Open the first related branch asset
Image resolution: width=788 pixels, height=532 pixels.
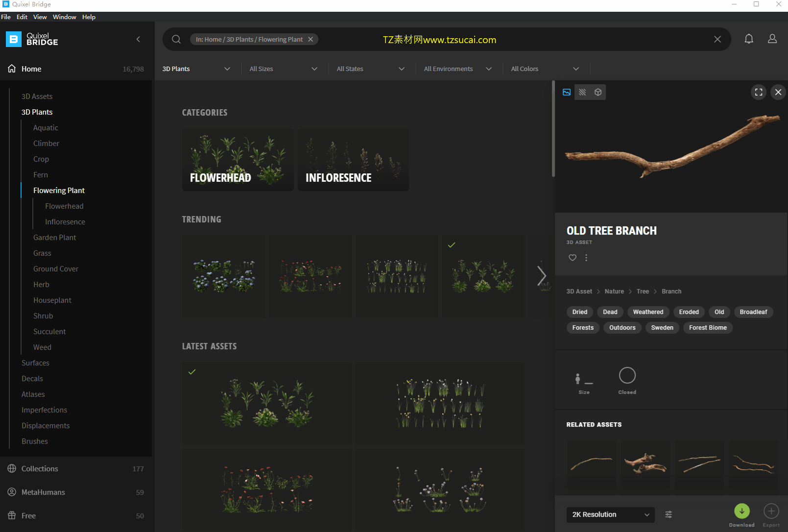[x=592, y=464]
